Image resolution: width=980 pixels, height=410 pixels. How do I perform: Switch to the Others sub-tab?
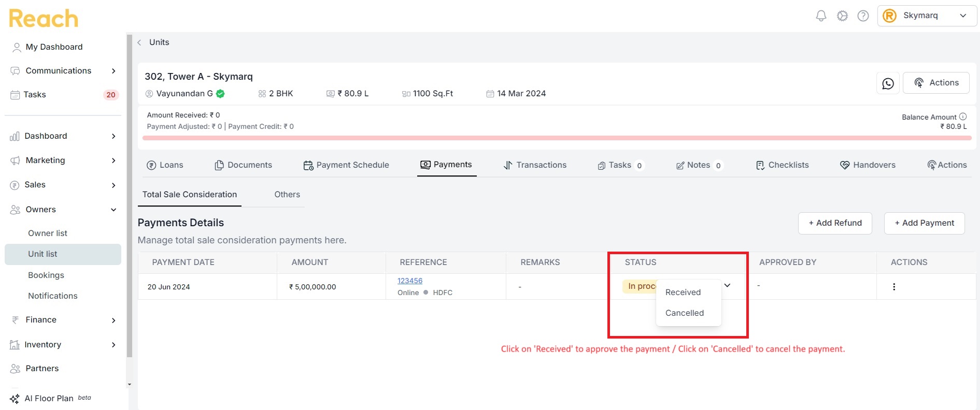(x=287, y=195)
